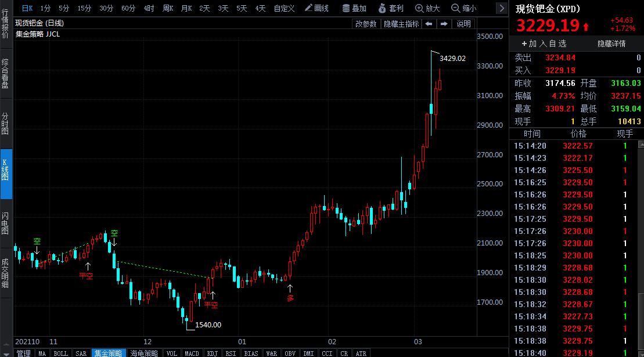The image size is (644, 357).
Task: Switch to RSI indicator
Action: coord(231,354)
